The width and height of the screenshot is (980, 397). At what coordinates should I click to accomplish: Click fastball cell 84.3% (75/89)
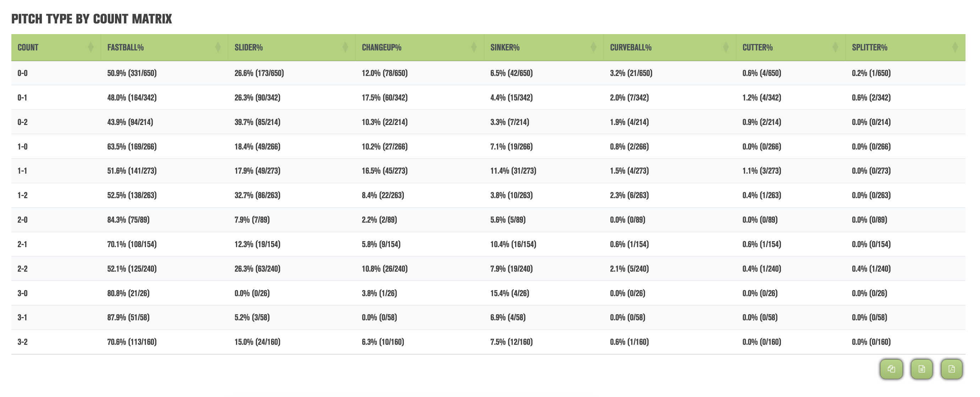(x=128, y=219)
